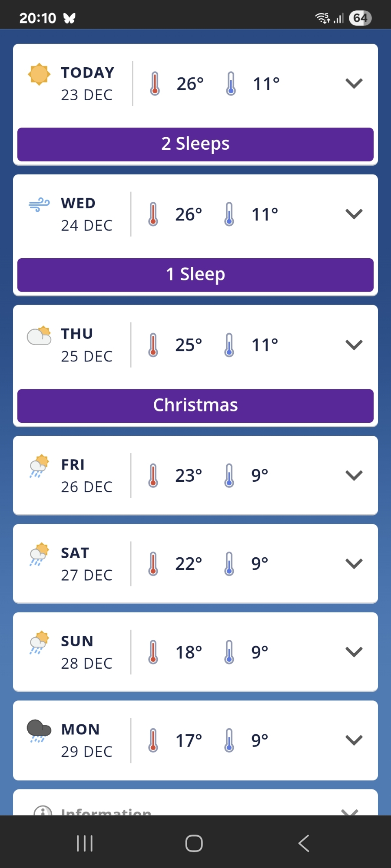Expand the Wednesday 24 Dec forecast chevron
391x868 pixels.
354,214
